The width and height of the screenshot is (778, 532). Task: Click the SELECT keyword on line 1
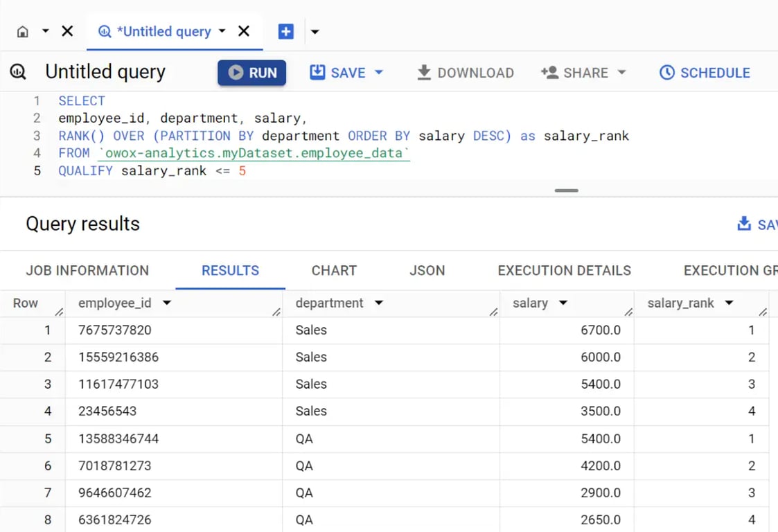coord(82,101)
